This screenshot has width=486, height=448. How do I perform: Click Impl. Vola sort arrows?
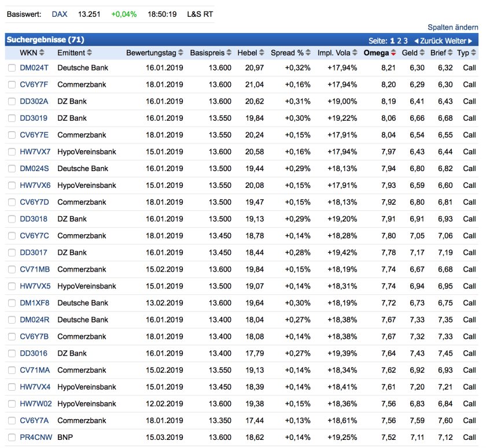click(x=355, y=53)
